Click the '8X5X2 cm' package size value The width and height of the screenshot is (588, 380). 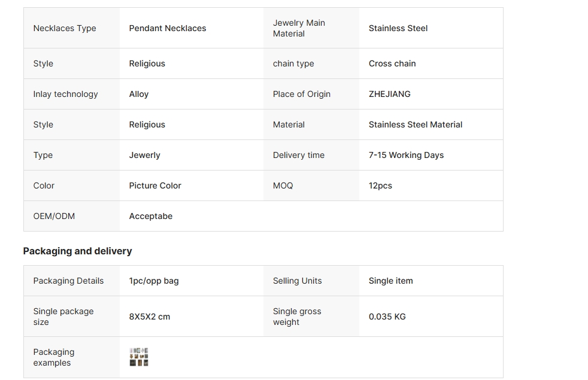pos(150,317)
